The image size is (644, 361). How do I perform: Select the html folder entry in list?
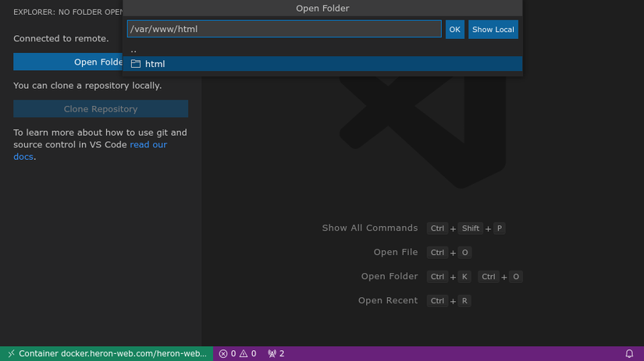point(155,64)
